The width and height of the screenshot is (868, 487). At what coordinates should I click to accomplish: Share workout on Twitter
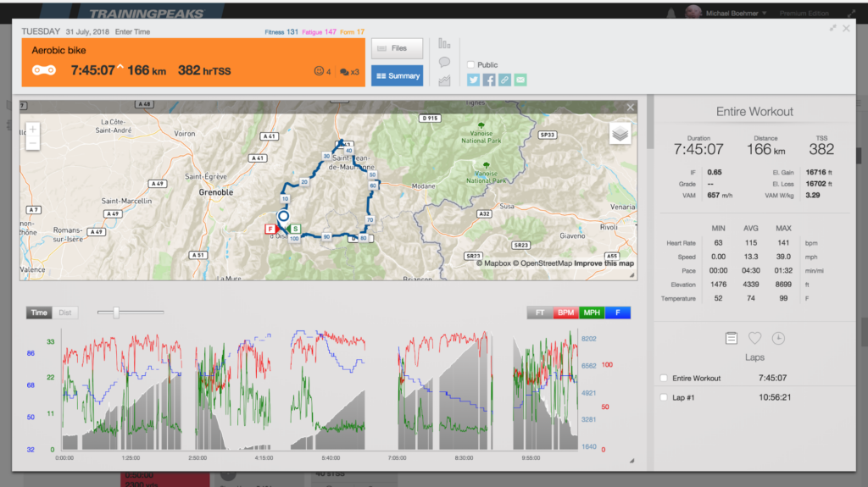(474, 80)
